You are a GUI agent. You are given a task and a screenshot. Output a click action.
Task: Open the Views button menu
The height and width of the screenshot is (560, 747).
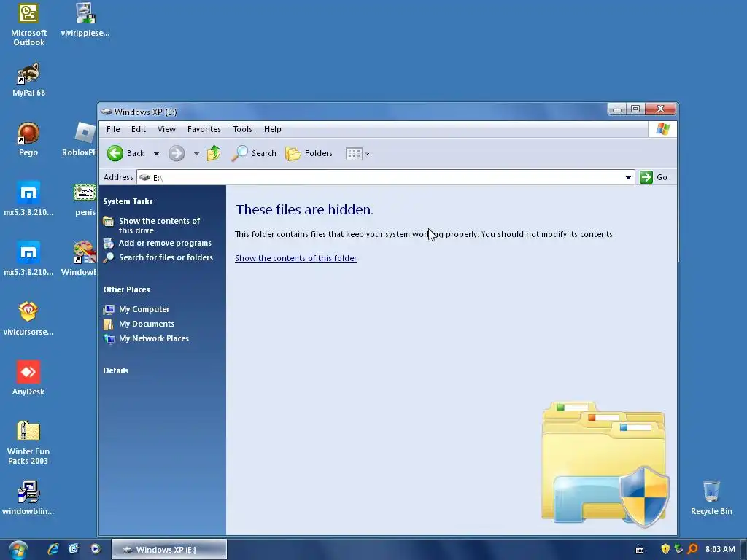click(x=357, y=154)
